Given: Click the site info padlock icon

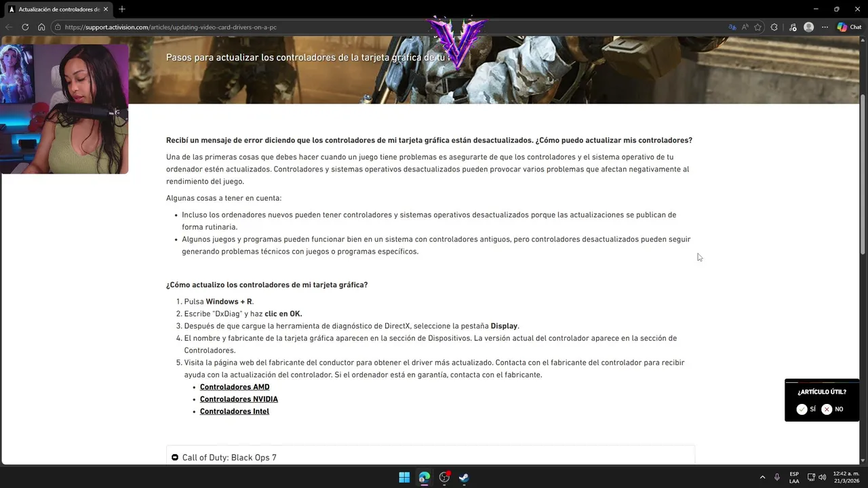Looking at the screenshot, I should [x=58, y=27].
